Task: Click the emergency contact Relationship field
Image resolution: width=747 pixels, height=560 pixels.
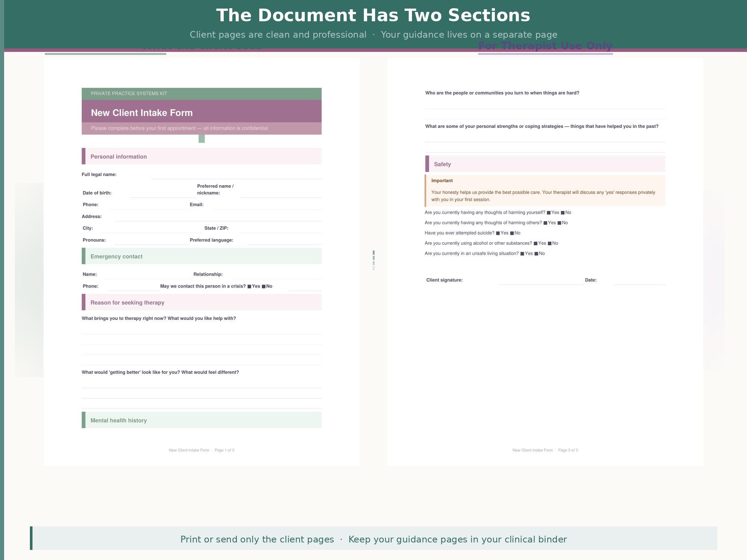Action: 277,275
